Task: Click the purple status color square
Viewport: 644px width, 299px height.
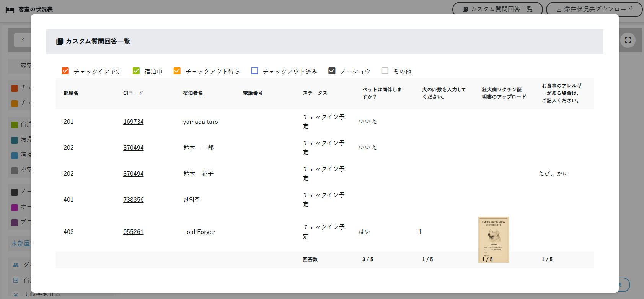Action: click(x=15, y=223)
